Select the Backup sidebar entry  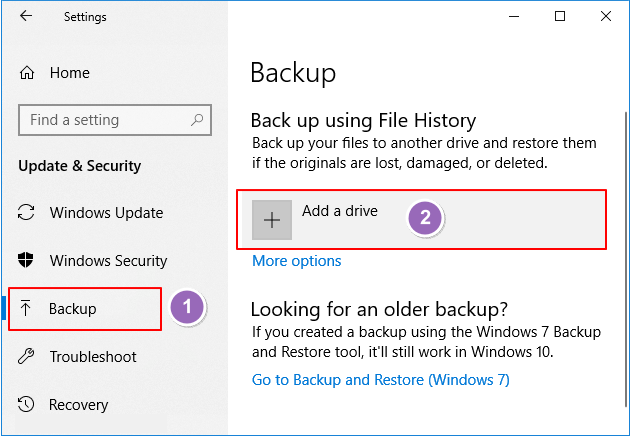coord(73,309)
